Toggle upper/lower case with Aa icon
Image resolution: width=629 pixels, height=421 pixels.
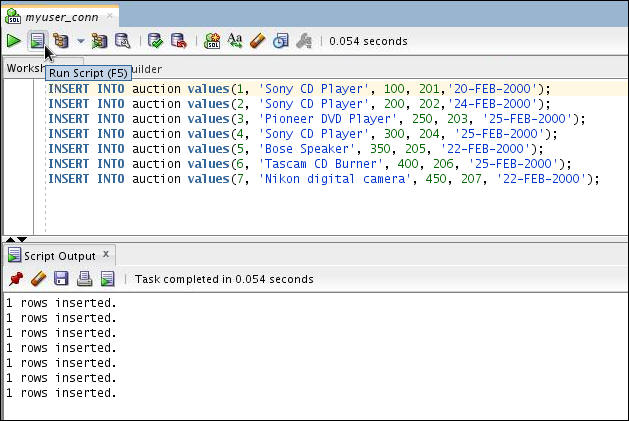[x=235, y=41]
